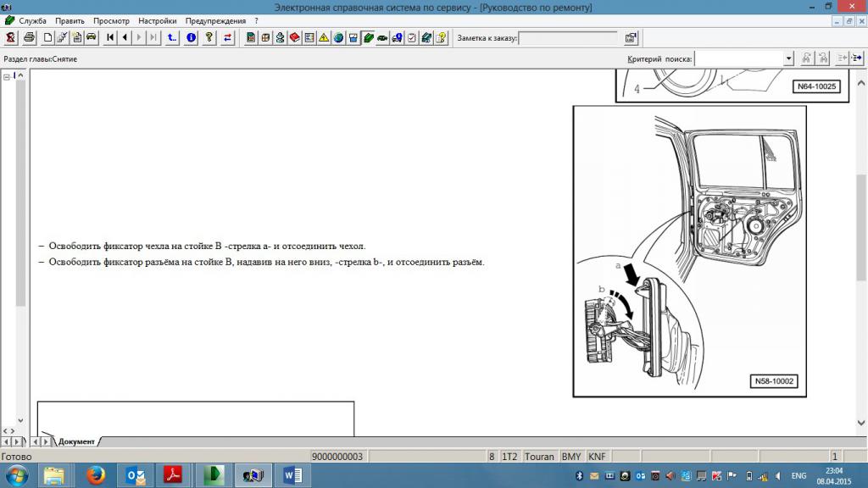Click document scrollbar down arrow
This screenshot has height=488, width=868.
(861, 423)
